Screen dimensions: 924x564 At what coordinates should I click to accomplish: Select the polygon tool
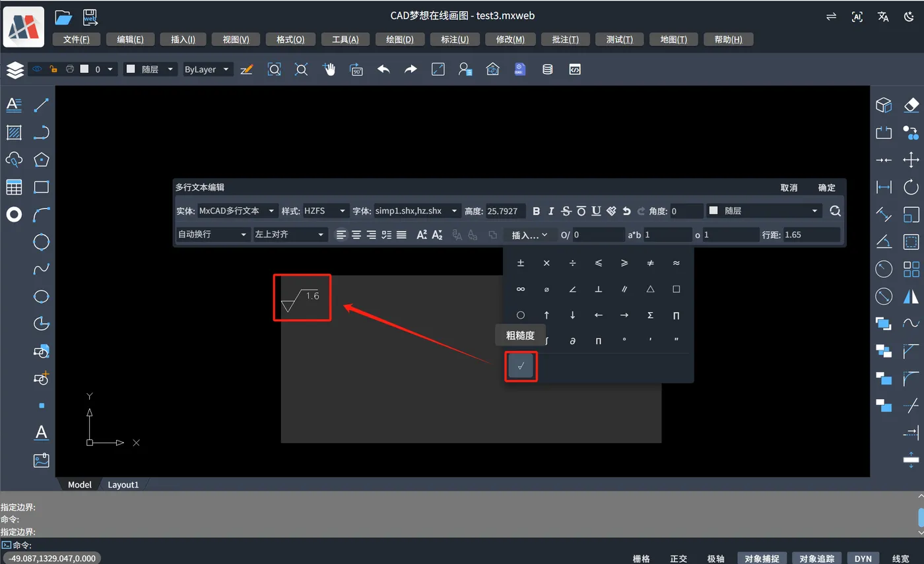click(x=42, y=160)
